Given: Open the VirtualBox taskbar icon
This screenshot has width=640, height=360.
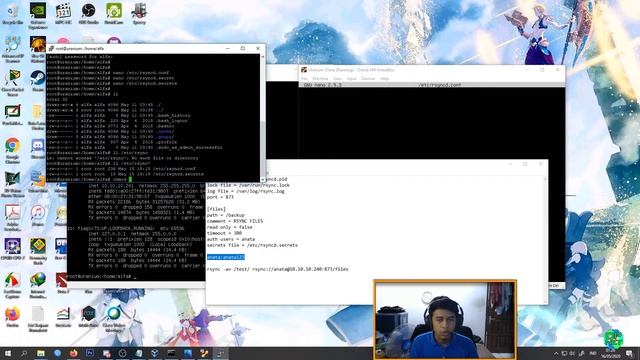Looking at the screenshot, I should [155, 353].
